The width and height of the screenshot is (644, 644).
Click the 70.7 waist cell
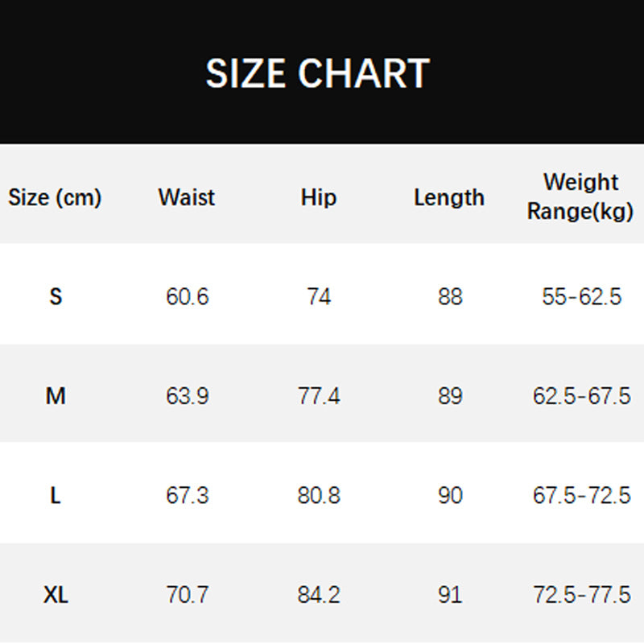click(x=188, y=596)
